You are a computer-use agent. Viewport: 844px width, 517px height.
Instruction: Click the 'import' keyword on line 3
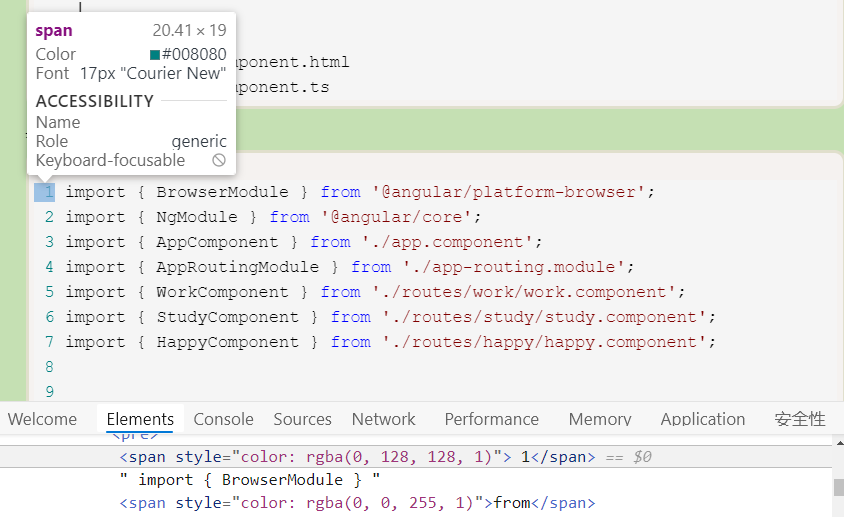click(95, 242)
